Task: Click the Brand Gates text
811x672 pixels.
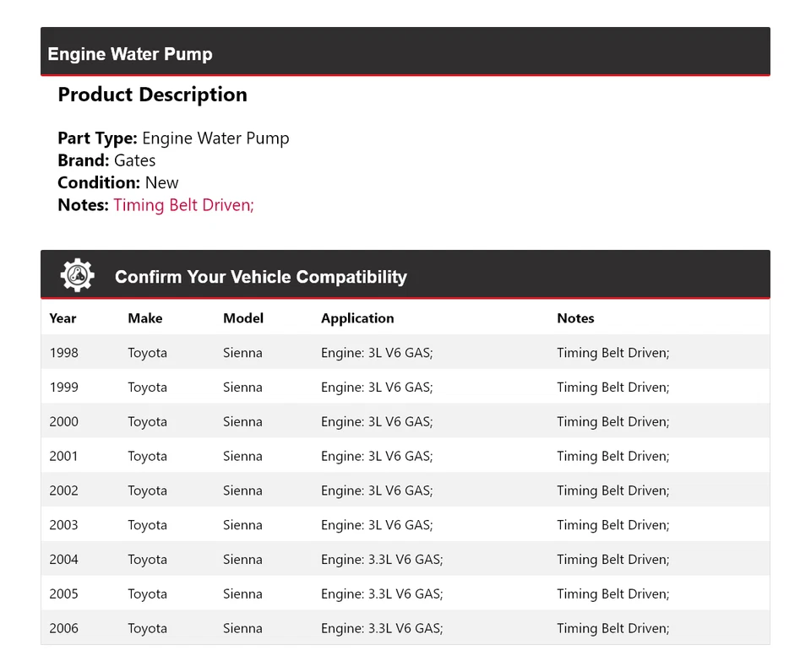Action: tap(106, 160)
